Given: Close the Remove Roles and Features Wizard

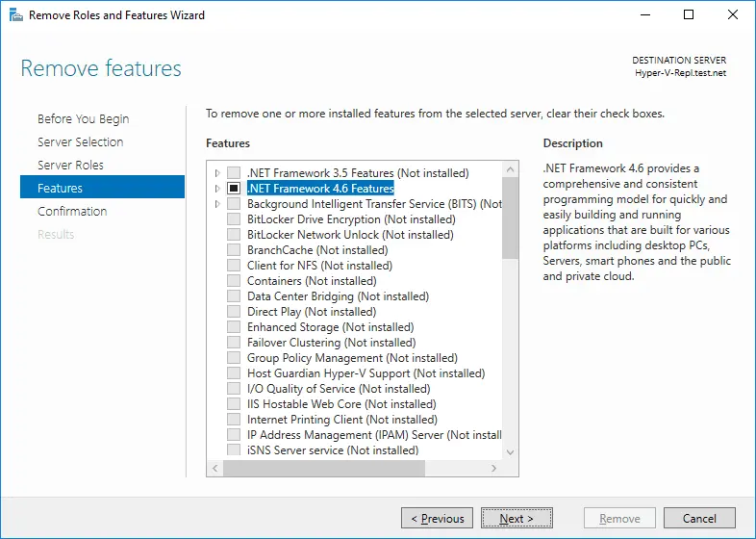Looking at the screenshot, I should [732, 15].
